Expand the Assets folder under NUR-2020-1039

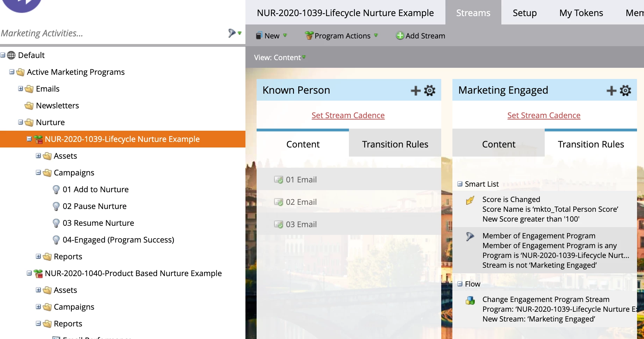point(38,156)
